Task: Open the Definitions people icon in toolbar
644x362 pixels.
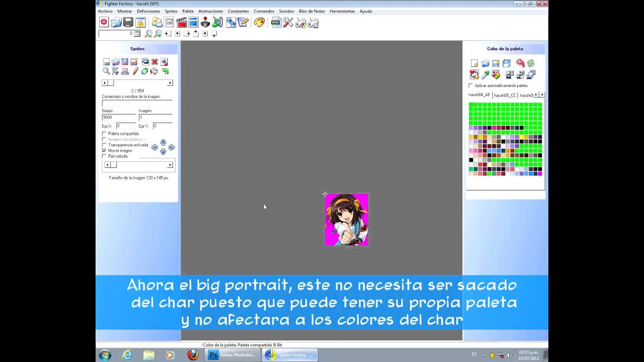Action: (x=157, y=22)
